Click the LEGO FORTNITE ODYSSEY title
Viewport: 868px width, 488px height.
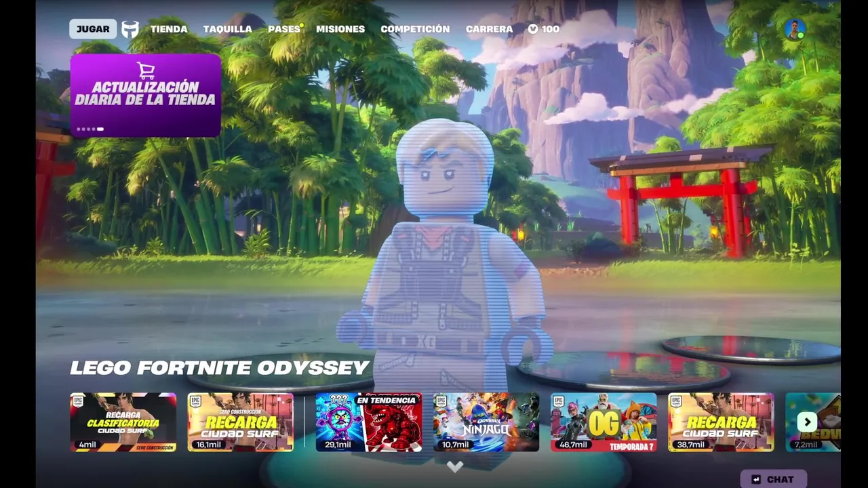[220, 368]
